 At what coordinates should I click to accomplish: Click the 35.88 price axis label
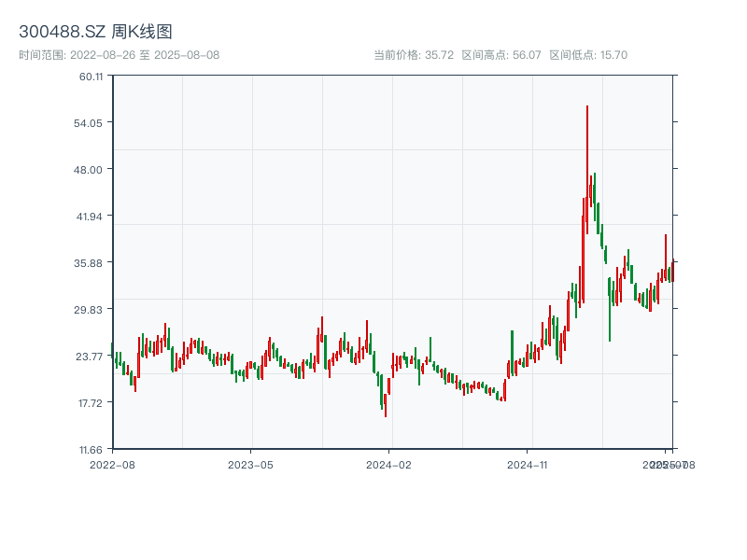pos(91,263)
